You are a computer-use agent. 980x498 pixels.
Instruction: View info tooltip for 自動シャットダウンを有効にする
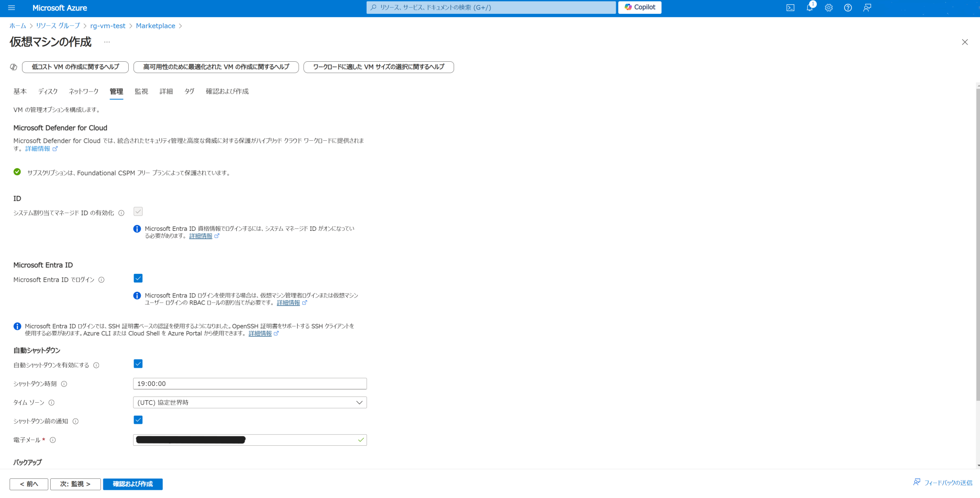click(97, 365)
